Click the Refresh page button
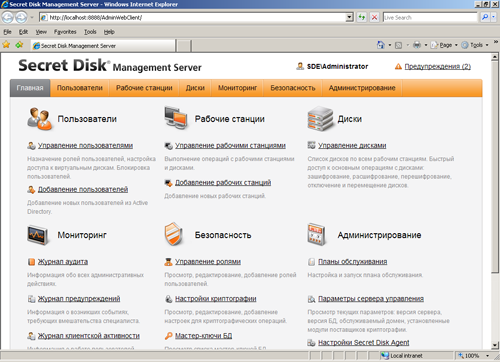 [362, 17]
